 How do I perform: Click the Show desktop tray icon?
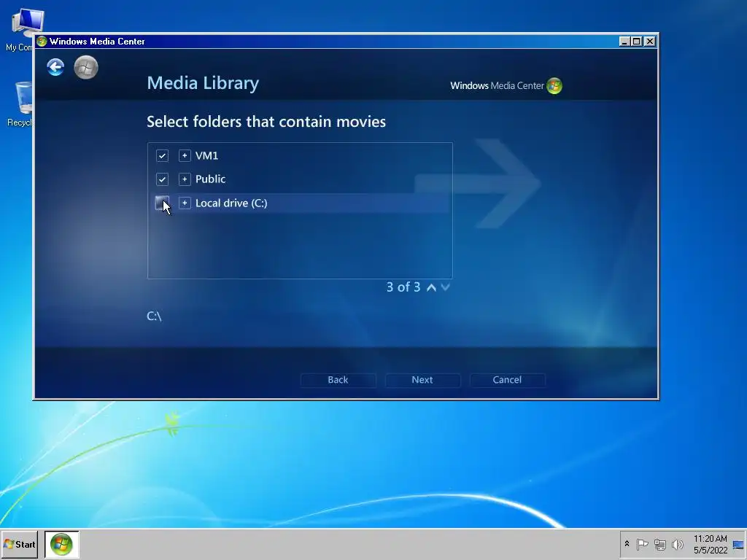tap(738, 545)
